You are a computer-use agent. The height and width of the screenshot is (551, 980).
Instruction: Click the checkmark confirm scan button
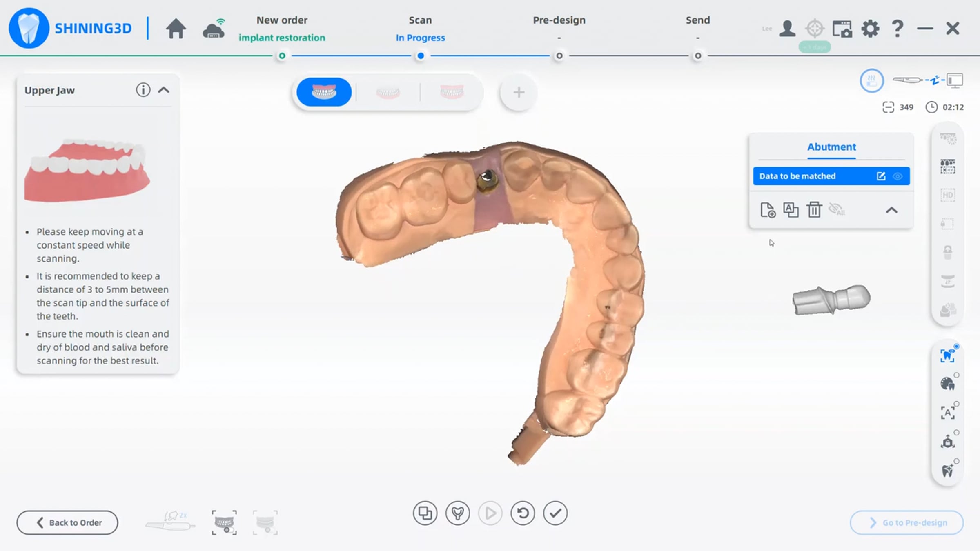pyautogui.click(x=555, y=513)
